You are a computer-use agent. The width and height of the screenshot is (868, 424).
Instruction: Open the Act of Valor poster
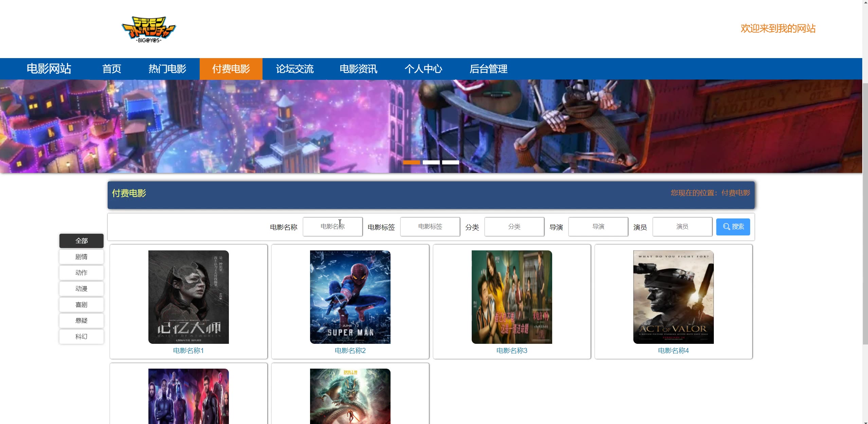click(x=673, y=297)
